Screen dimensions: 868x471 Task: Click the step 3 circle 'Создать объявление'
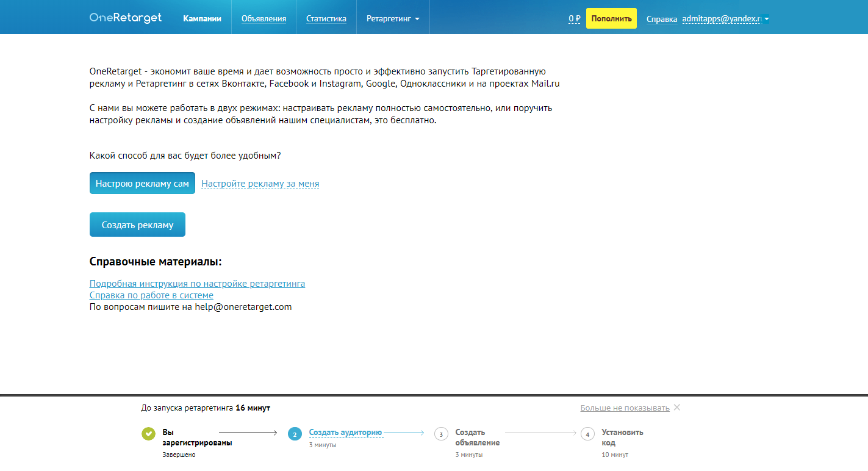pyautogui.click(x=440, y=433)
